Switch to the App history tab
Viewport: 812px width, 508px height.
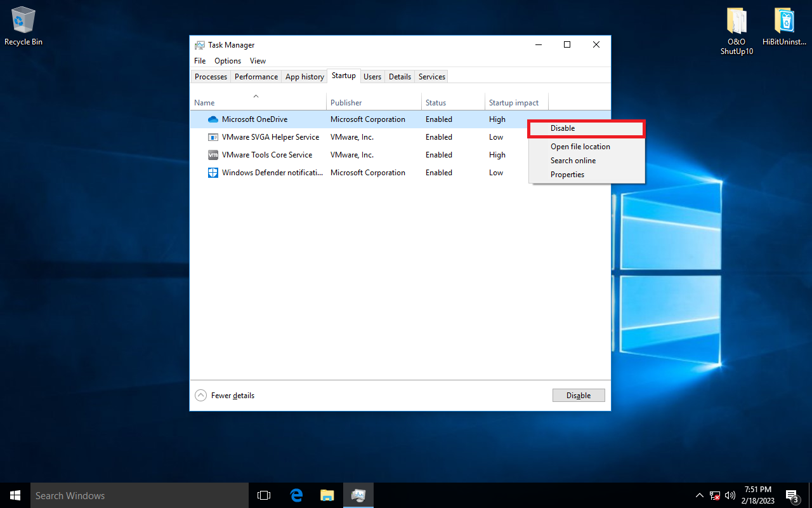[x=304, y=77]
